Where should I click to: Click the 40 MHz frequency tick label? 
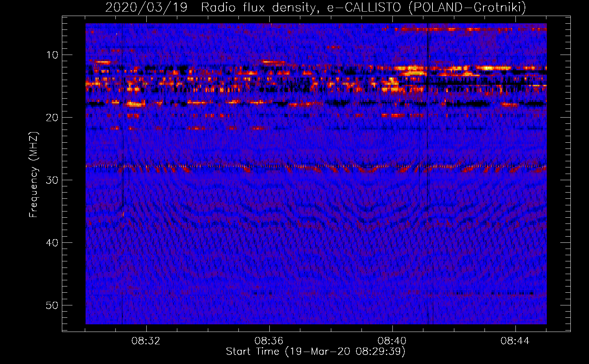tap(52, 243)
